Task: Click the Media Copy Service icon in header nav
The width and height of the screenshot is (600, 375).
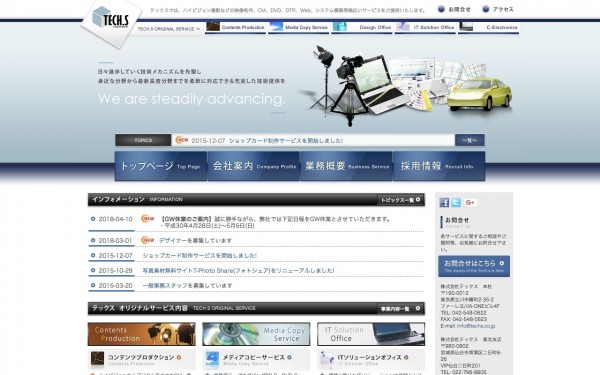Action: point(276,27)
